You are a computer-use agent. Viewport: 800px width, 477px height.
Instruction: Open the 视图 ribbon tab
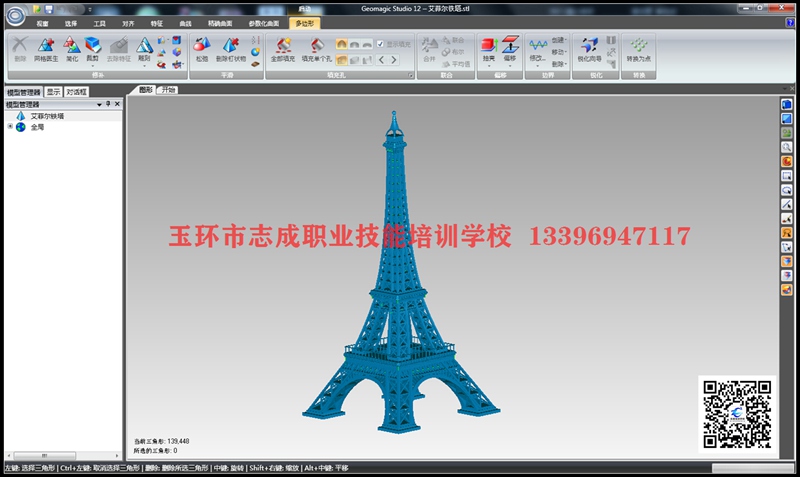[x=42, y=23]
